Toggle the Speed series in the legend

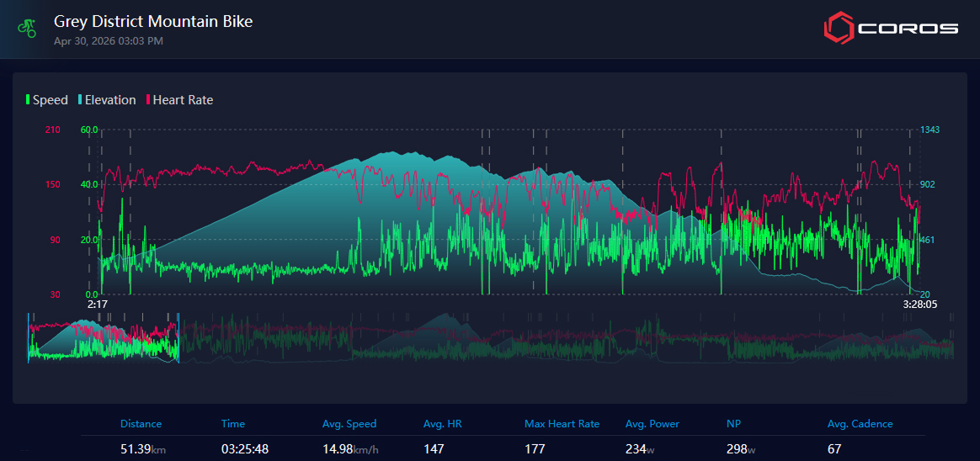coord(47,99)
